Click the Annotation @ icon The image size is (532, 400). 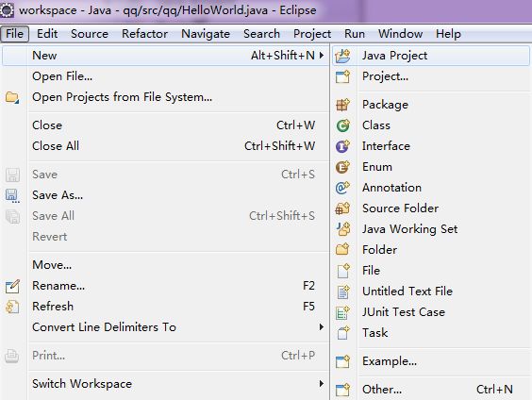pos(342,188)
